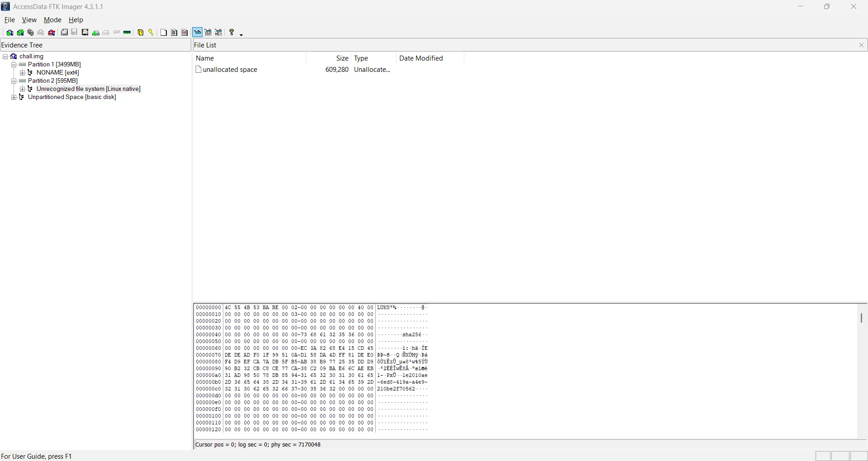Click the Evidence Tree pane title
Image resolution: width=868 pixels, height=461 pixels.
22,45
